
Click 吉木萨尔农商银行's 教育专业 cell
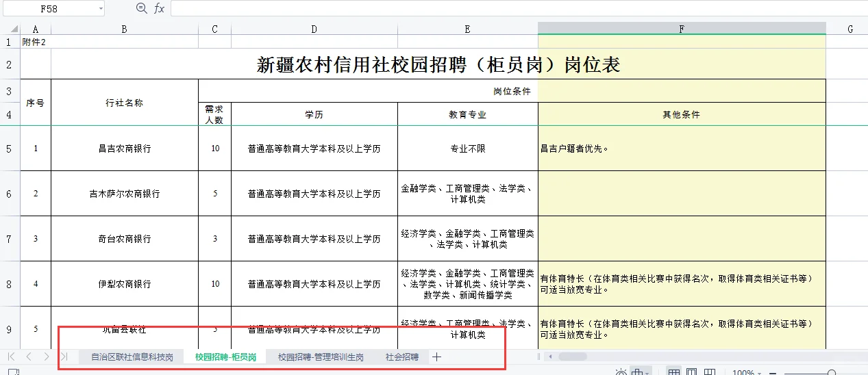pos(468,194)
